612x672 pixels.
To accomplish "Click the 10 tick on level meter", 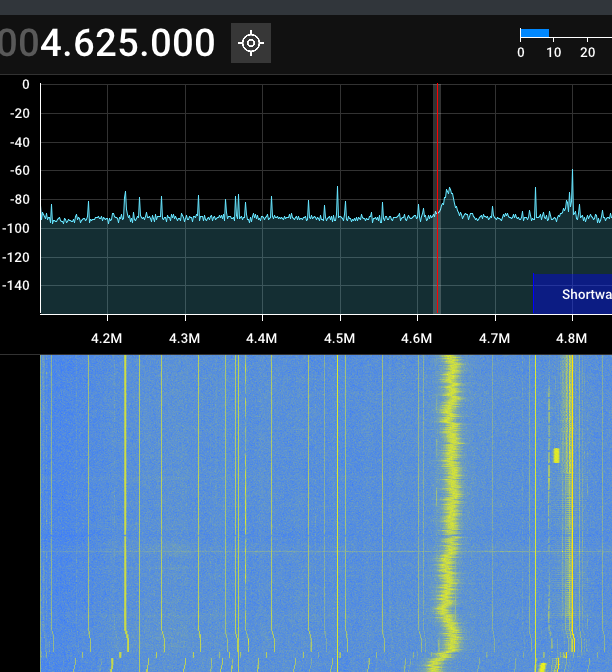I will pos(554,53).
